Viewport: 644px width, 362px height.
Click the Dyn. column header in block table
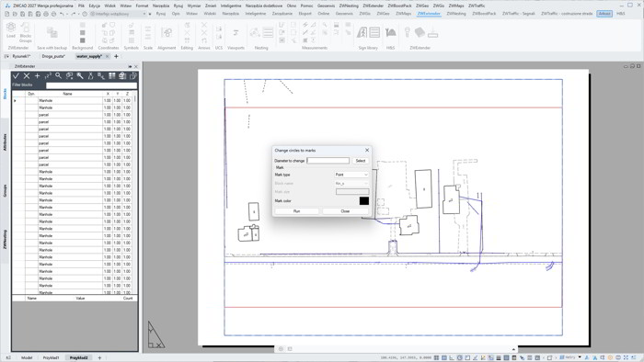(31, 94)
